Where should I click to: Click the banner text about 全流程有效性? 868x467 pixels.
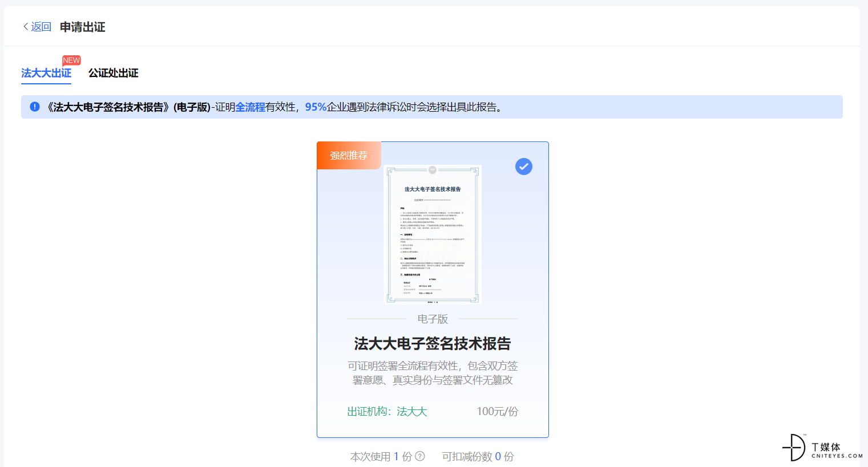tap(274, 107)
